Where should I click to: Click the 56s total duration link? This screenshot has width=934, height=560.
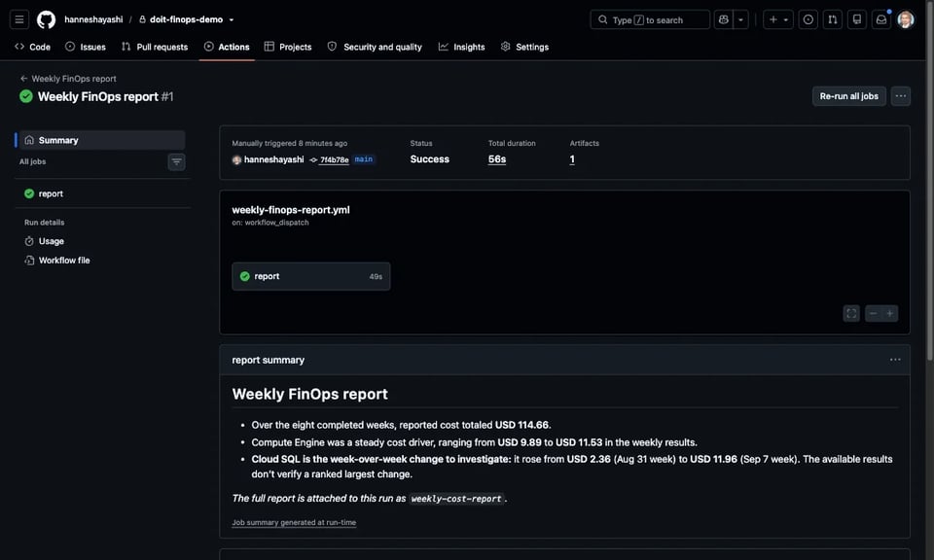point(497,158)
